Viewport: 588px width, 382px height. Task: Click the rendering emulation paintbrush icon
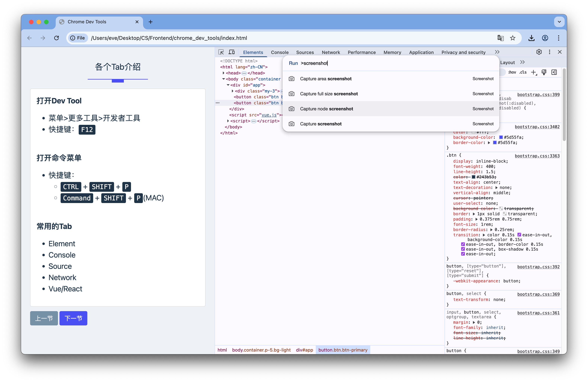(x=544, y=72)
